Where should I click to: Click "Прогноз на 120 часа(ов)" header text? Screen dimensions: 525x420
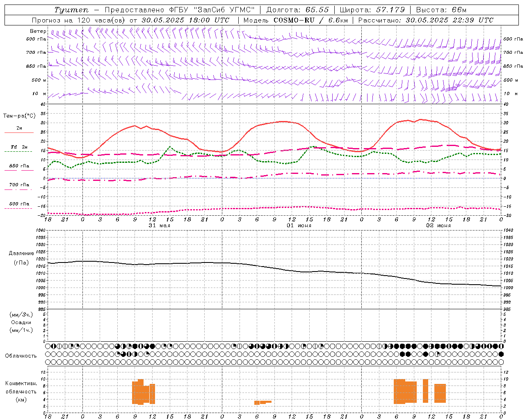[x=79, y=20]
